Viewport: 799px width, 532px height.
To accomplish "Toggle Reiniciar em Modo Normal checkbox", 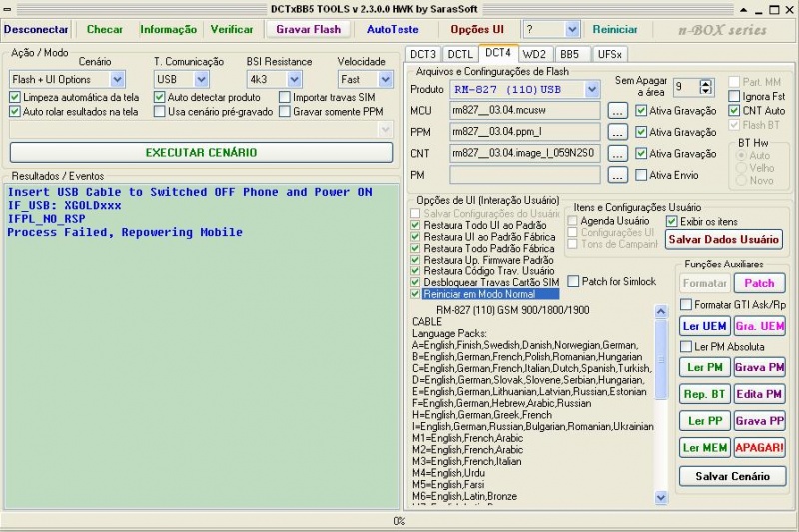I will (x=415, y=294).
